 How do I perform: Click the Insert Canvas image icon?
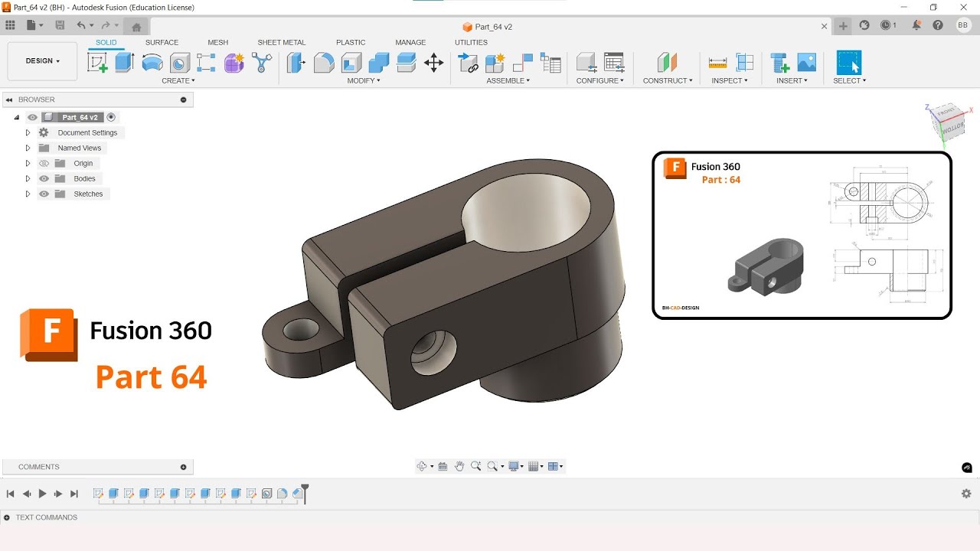coord(807,62)
